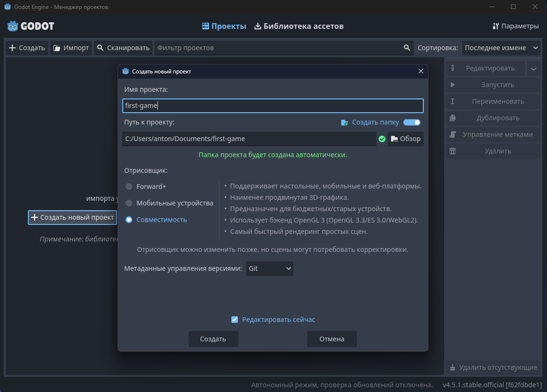Toggle the Создать папку switch off
The width and height of the screenshot is (547, 392).
[412, 123]
